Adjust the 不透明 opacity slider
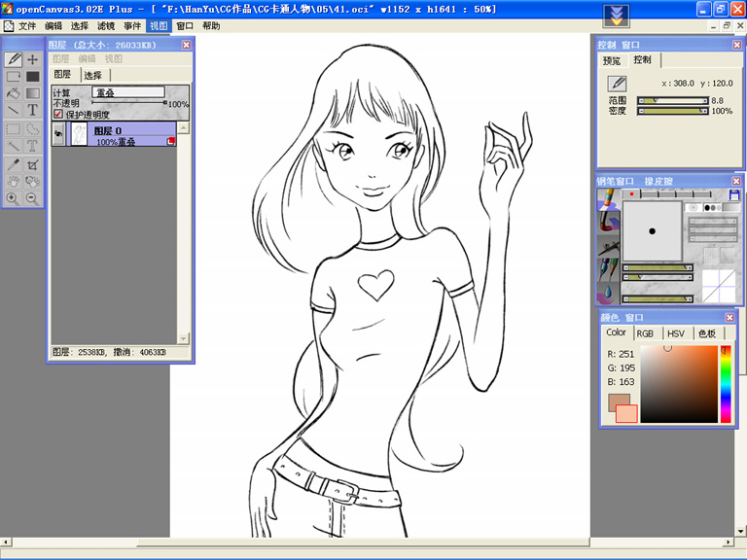 [129, 102]
